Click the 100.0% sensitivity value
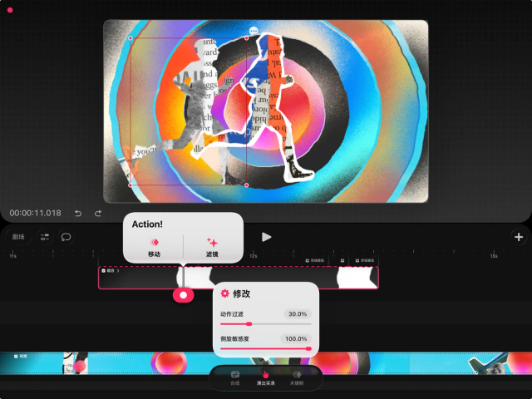 [296, 338]
